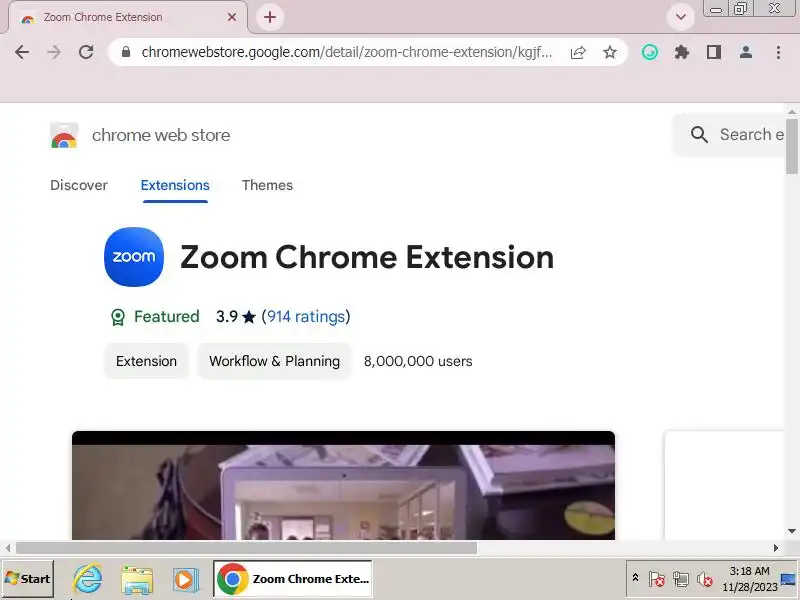This screenshot has height=600, width=800.
Task: Show hidden system tray icons
Action: pos(635,578)
